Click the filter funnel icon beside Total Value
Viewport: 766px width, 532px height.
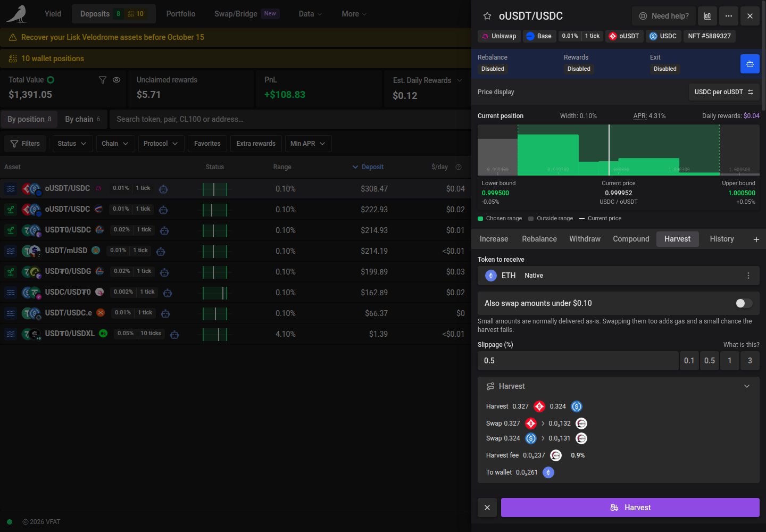click(103, 80)
